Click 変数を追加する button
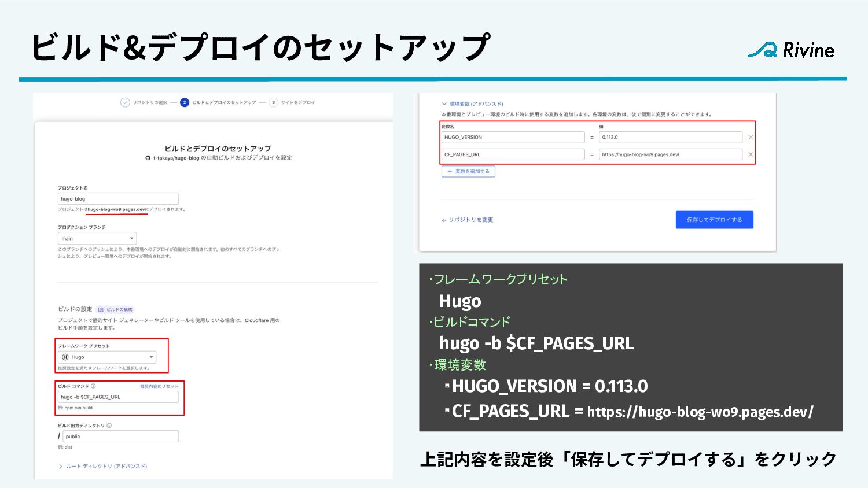The image size is (868, 488). point(468,171)
